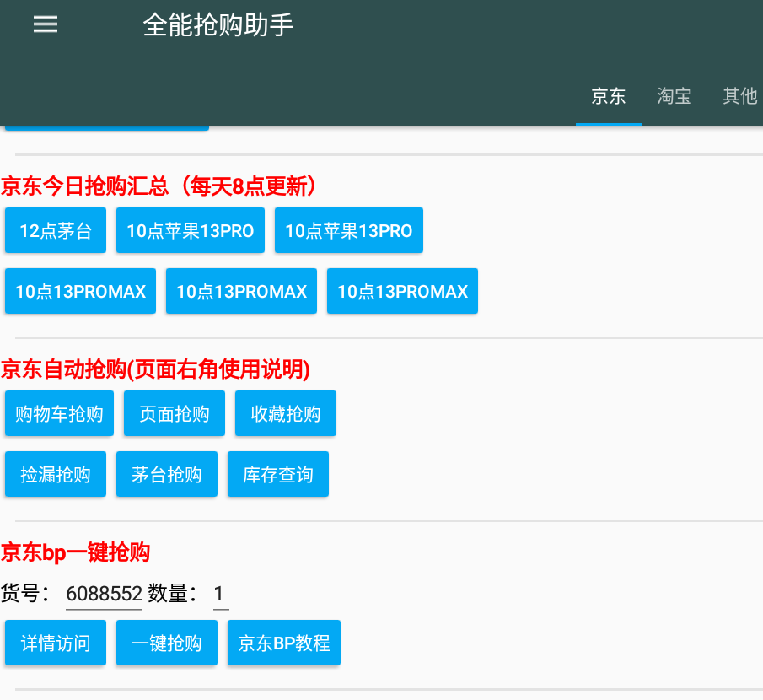
Task: Select the first 10点苹果13PRO button
Action: click(x=190, y=230)
